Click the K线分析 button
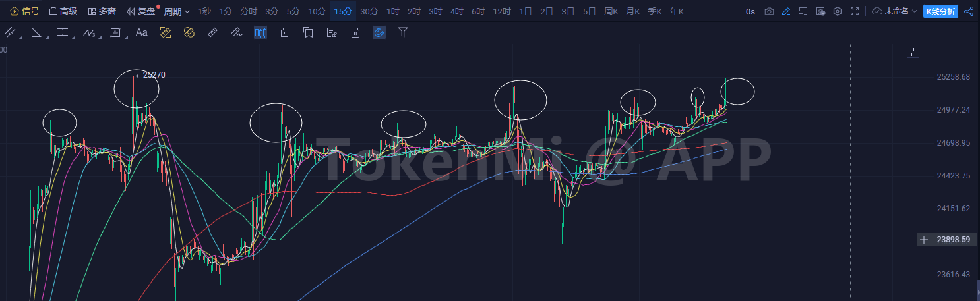Viewport: 980px width, 301px height. click(x=940, y=11)
